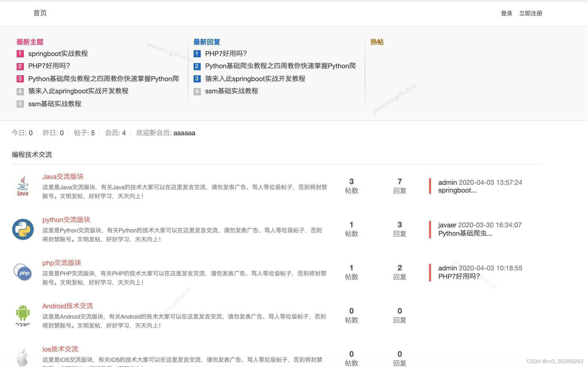Click the 登录 link
Image resolution: width=588 pixels, height=367 pixels.
506,13
